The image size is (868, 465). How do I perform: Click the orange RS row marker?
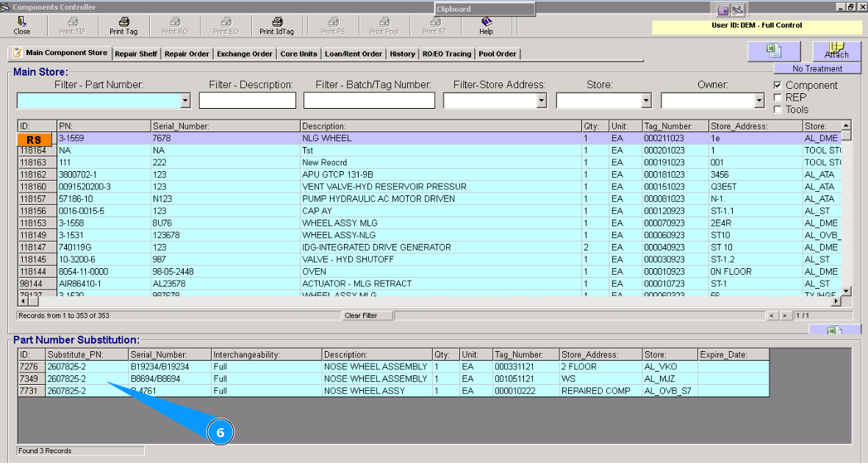(x=34, y=139)
